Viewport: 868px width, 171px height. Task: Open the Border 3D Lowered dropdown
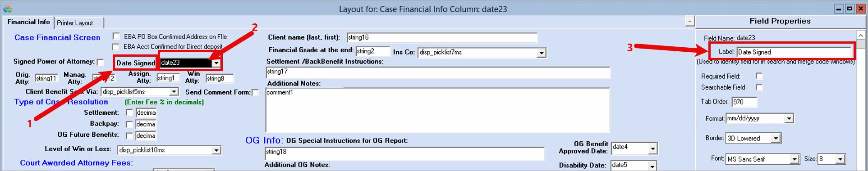click(x=776, y=138)
